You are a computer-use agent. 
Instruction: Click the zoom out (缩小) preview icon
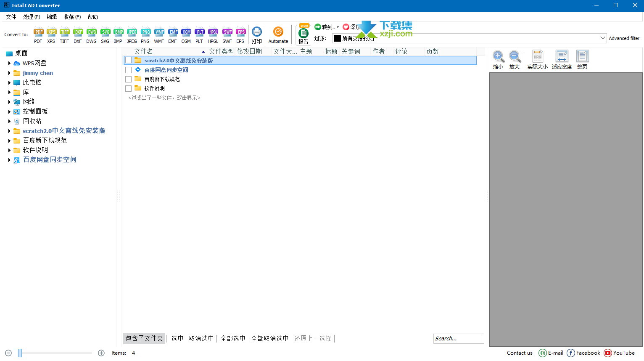pos(498,60)
